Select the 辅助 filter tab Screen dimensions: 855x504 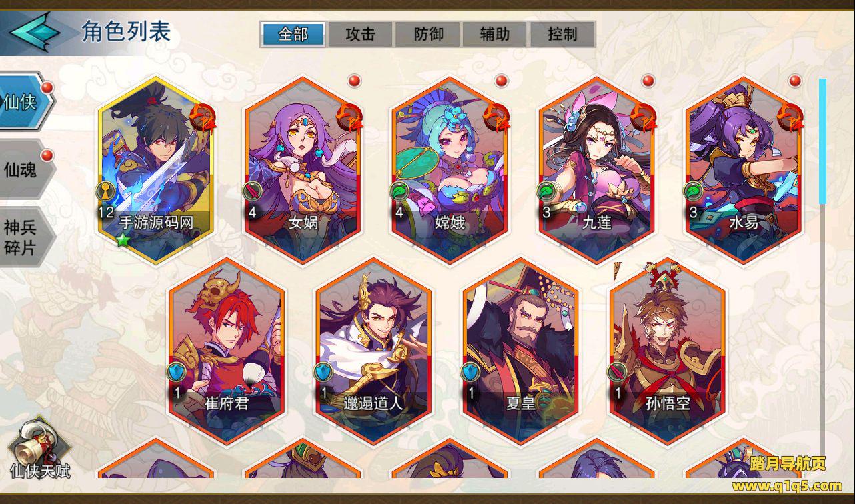click(494, 34)
